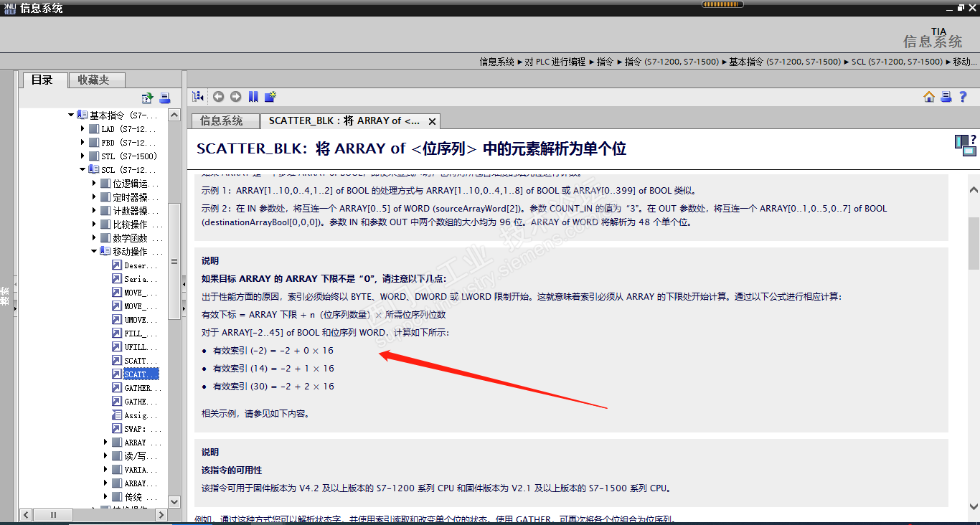Collapse the SCL (S7-12... node
This screenshot has height=525, width=980.
coord(83,170)
